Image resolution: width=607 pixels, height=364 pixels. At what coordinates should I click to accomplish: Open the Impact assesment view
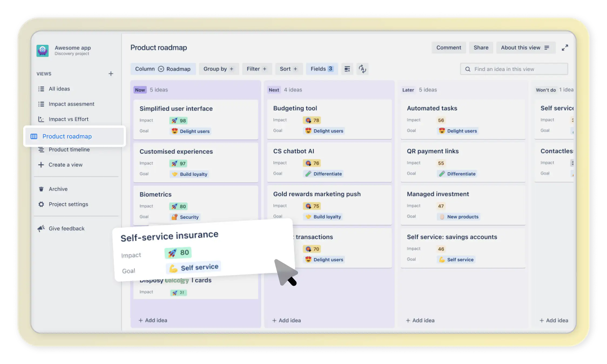pyautogui.click(x=71, y=104)
